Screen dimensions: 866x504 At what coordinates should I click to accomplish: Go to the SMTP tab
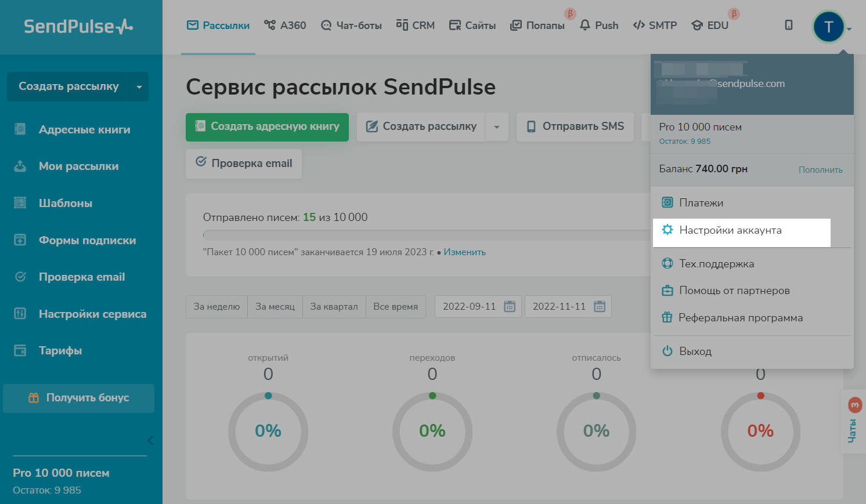tap(655, 26)
